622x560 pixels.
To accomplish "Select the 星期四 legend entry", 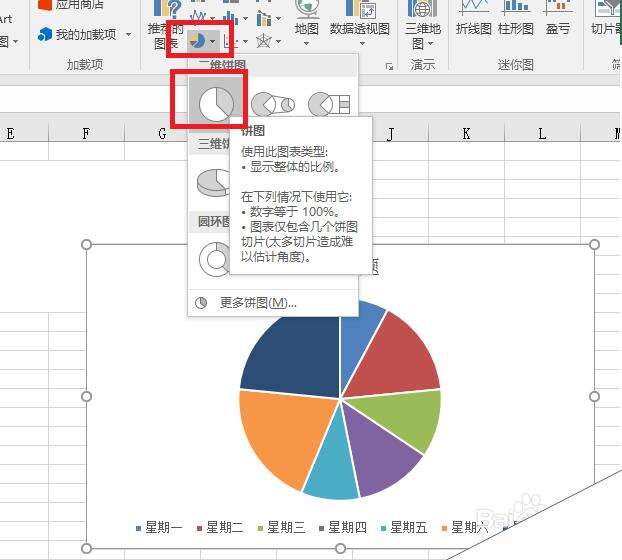I will click(x=343, y=527).
